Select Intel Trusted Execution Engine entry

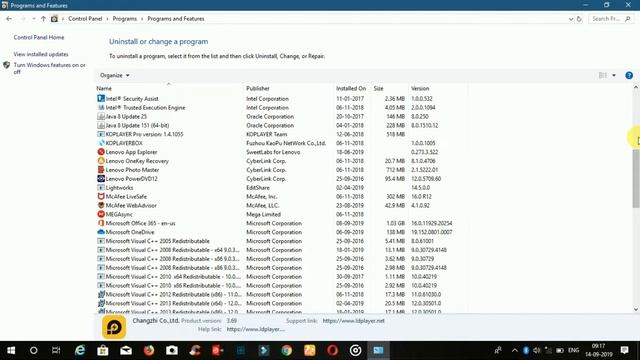(x=281, y=107)
